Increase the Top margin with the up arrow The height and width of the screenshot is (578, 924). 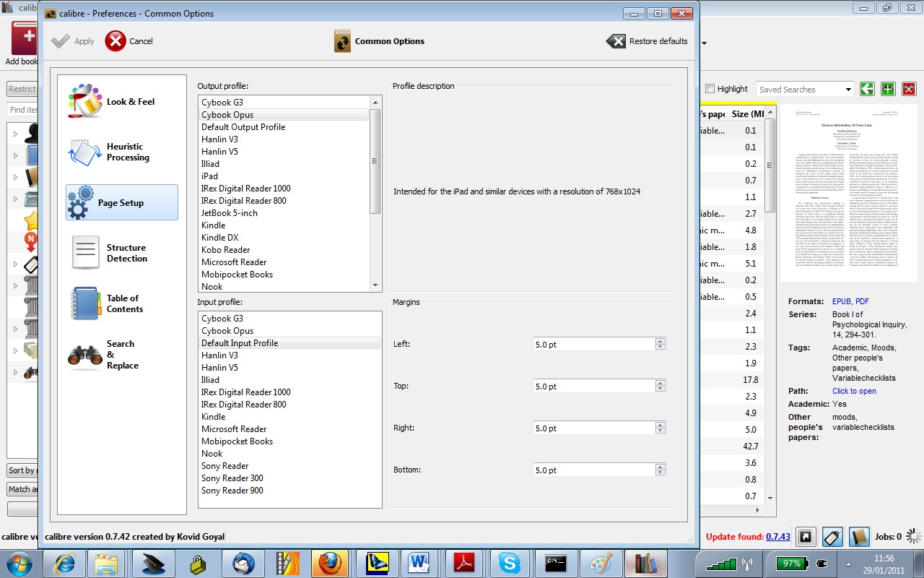pyautogui.click(x=660, y=383)
